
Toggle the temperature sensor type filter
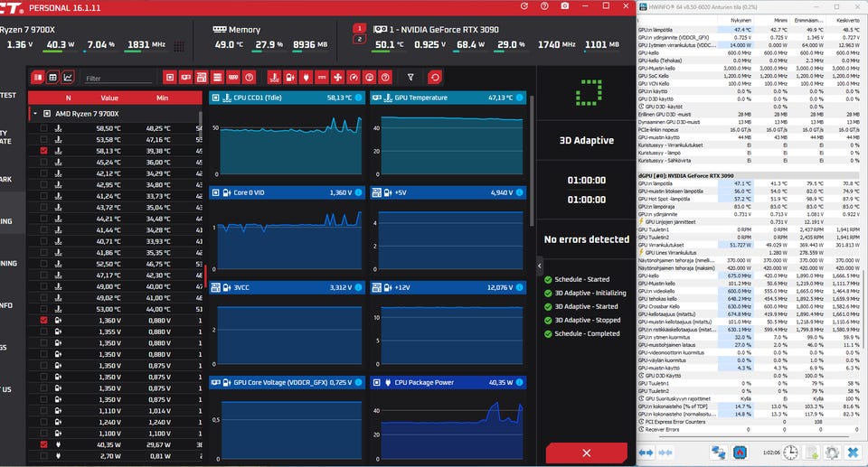[x=274, y=78]
